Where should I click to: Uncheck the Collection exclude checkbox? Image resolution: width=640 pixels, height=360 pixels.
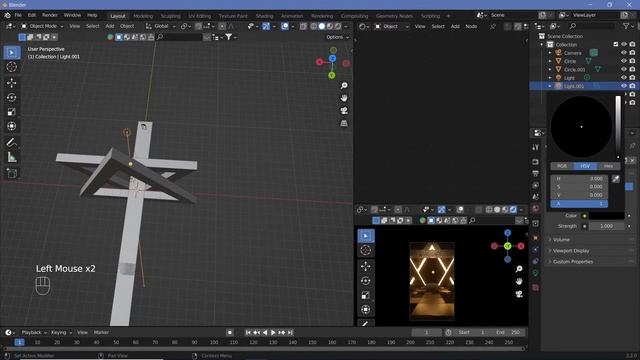(x=616, y=44)
